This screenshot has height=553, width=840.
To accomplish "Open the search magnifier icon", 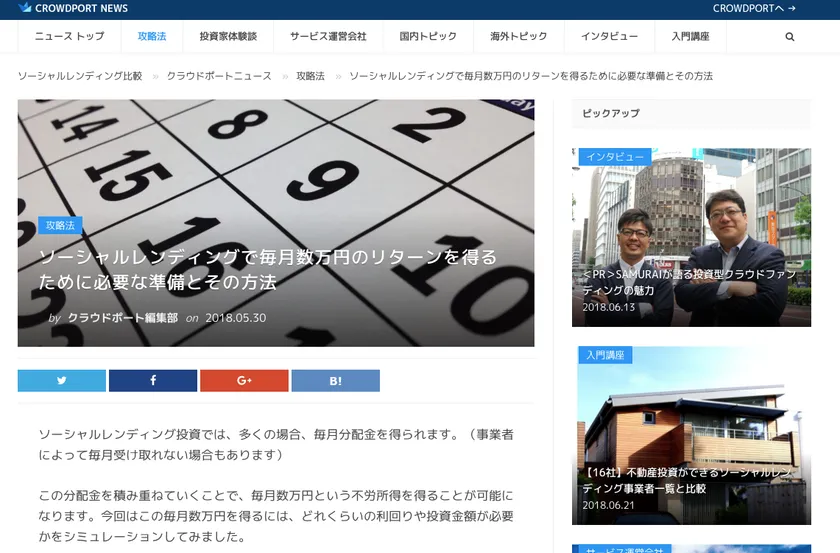I will click(x=790, y=37).
